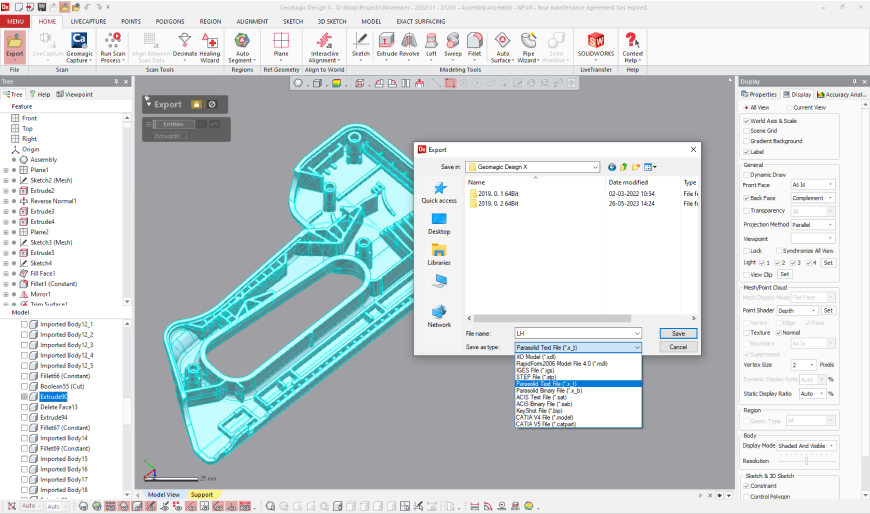Select the Loft tool
870x514 pixels.
pyautogui.click(x=431, y=46)
